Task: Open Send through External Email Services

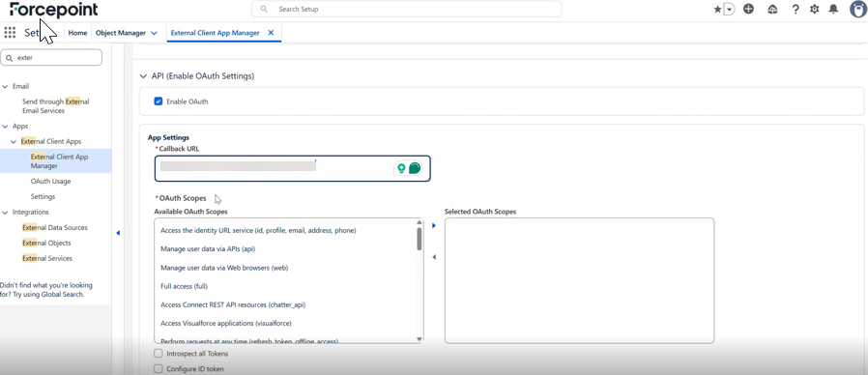Action: [x=55, y=106]
